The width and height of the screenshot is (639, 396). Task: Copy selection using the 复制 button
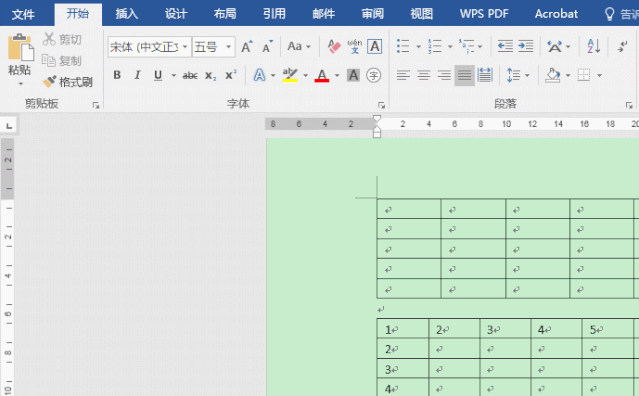pos(62,61)
